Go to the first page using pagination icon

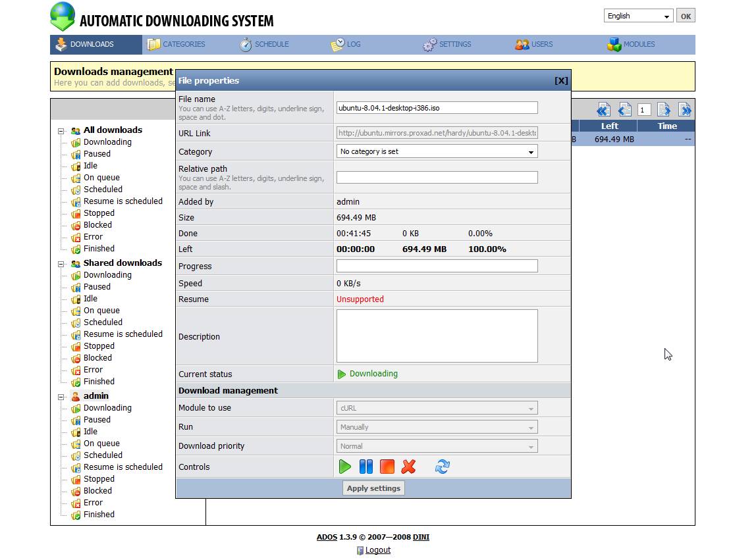tap(603, 110)
